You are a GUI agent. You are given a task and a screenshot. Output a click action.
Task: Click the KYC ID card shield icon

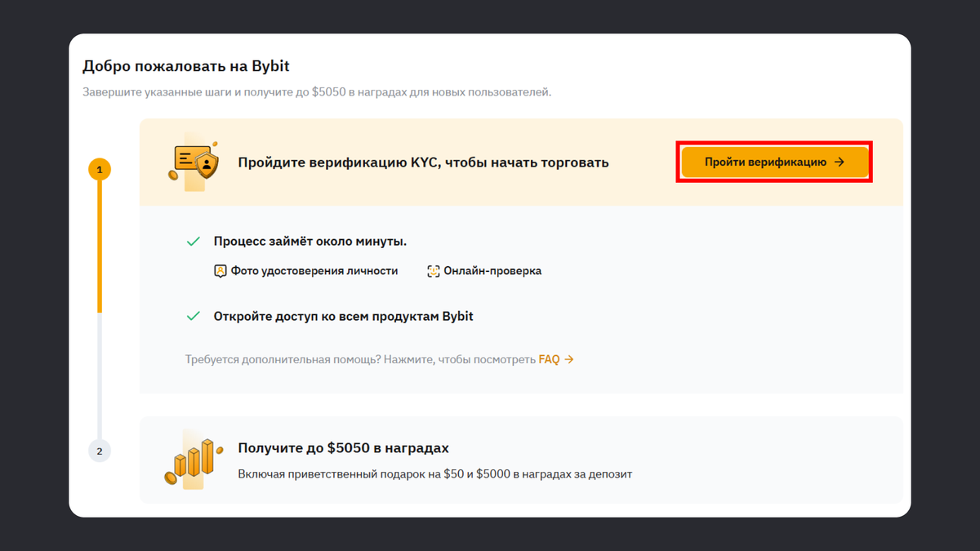[194, 162]
